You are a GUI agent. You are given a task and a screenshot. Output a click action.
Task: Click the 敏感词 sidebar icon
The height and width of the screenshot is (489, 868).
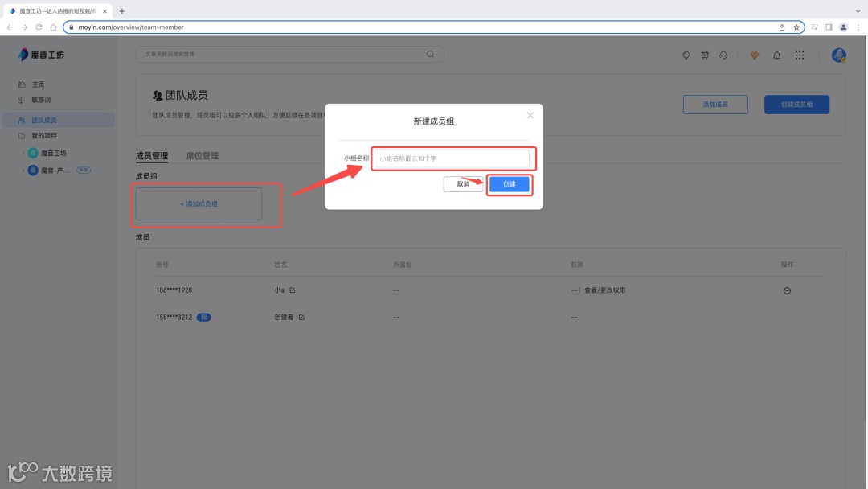(x=22, y=100)
